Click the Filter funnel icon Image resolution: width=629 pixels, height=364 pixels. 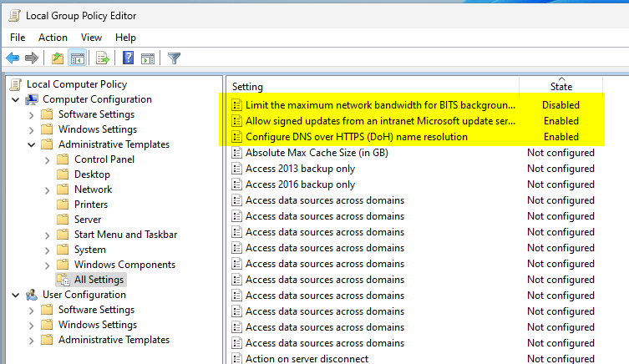click(x=174, y=58)
